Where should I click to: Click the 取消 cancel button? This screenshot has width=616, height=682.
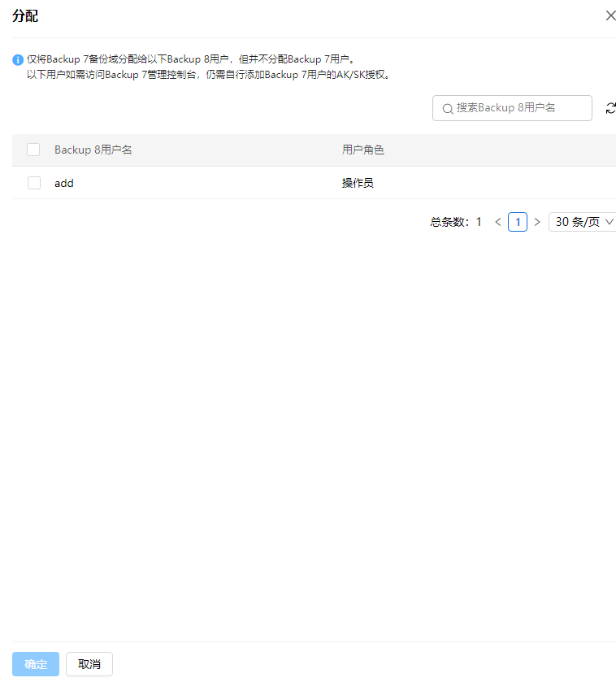(x=89, y=664)
